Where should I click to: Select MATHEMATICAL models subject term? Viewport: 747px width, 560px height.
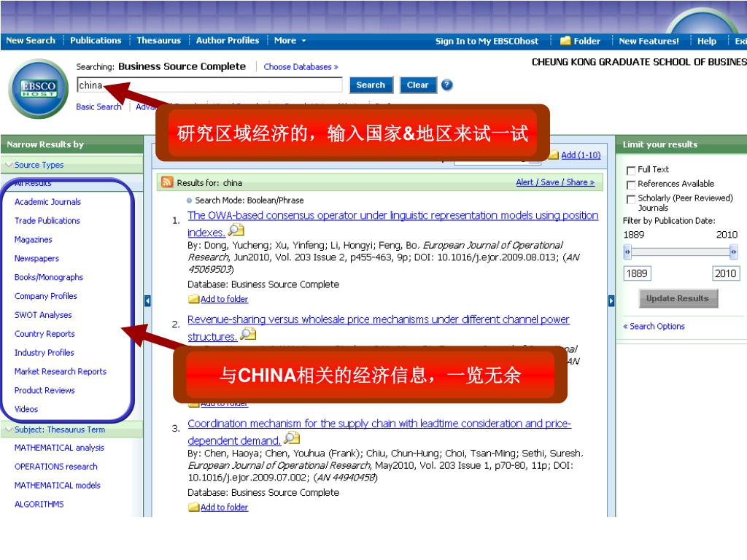pos(57,485)
